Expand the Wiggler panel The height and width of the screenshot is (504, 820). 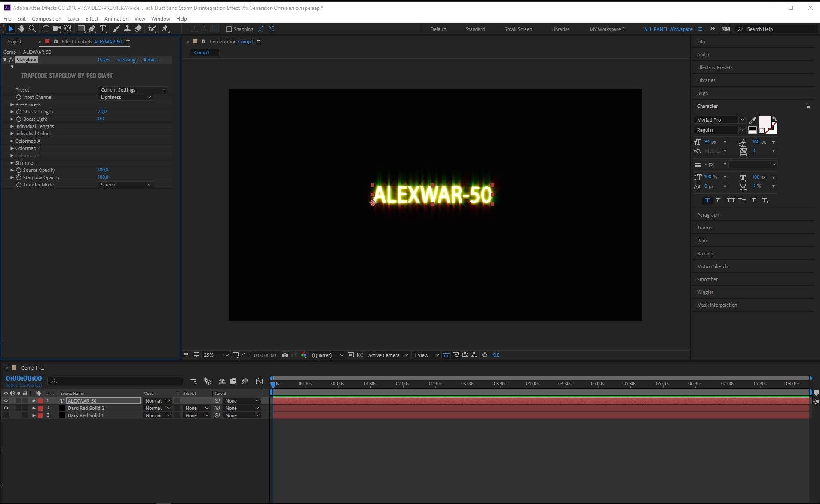coord(705,292)
